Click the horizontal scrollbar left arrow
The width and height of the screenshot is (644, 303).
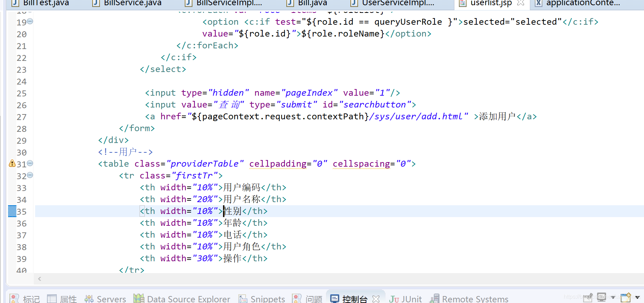[40, 279]
